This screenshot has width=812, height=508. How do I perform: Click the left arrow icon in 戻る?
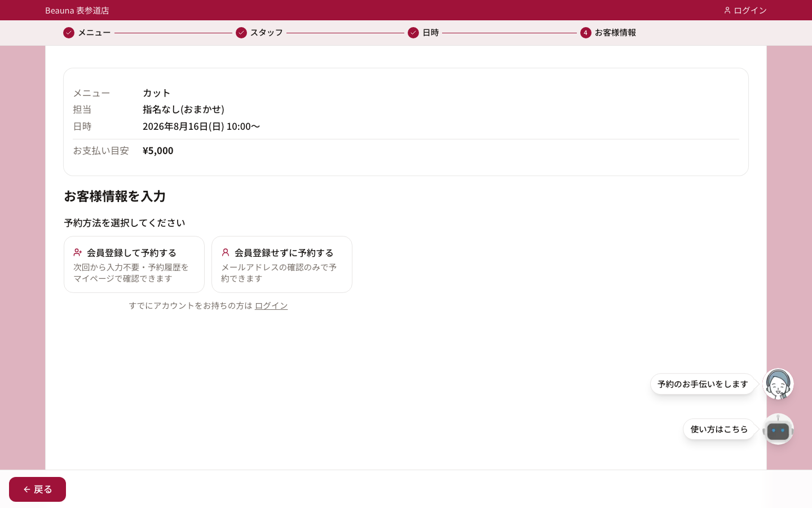[27, 489]
